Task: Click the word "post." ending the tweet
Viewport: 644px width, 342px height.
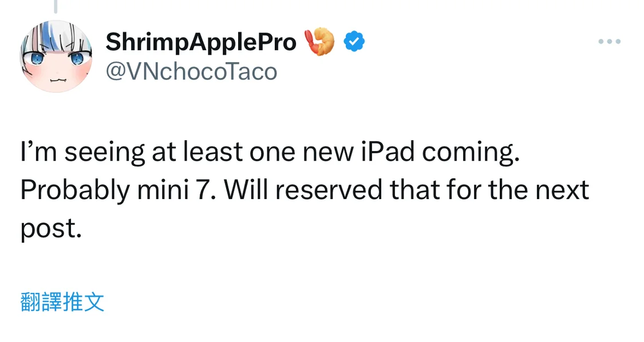Action: tap(48, 228)
